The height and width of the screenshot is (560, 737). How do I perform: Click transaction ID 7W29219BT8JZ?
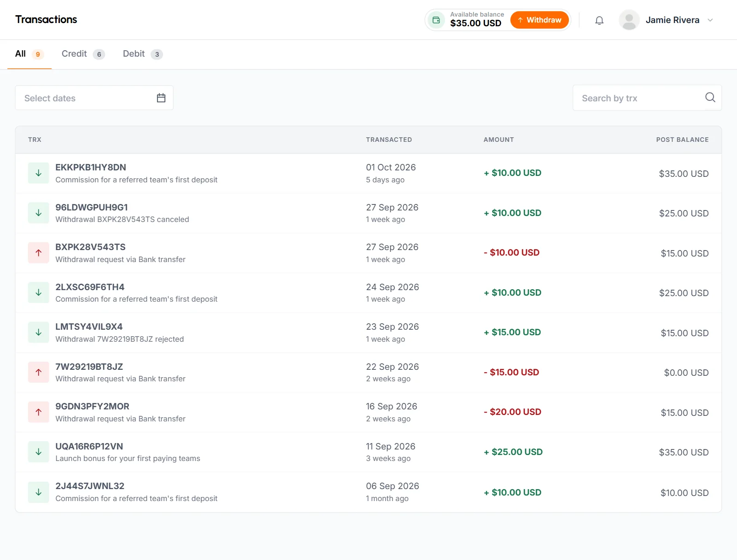89,367
